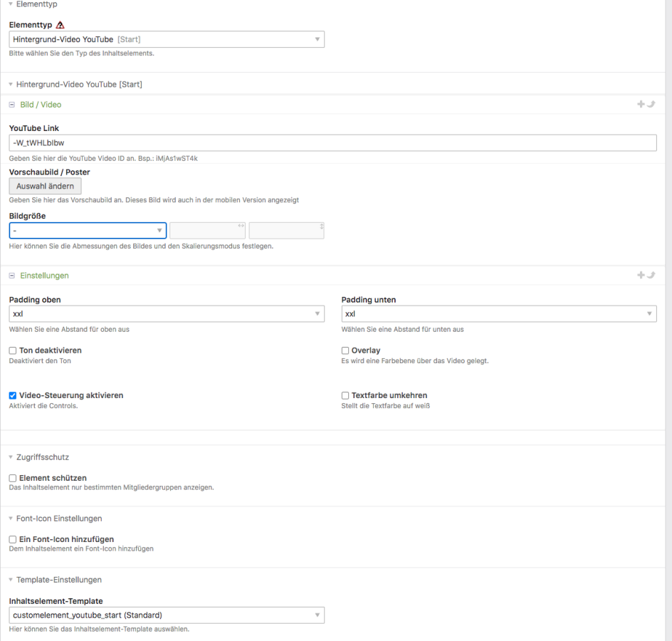Viewport: 672px width, 641px height.
Task: Enable Textfarbe umkehren option
Action: (x=345, y=396)
